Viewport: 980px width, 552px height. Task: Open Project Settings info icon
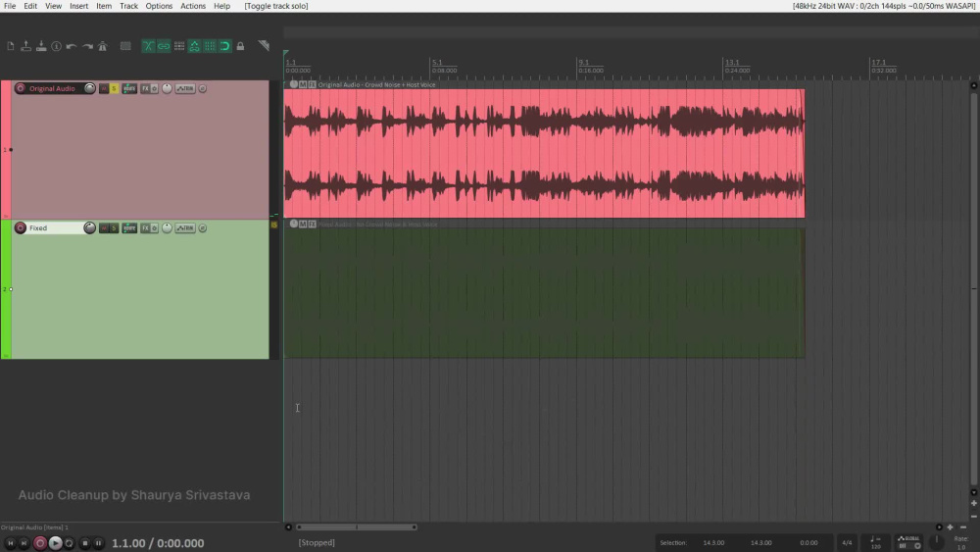click(56, 46)
